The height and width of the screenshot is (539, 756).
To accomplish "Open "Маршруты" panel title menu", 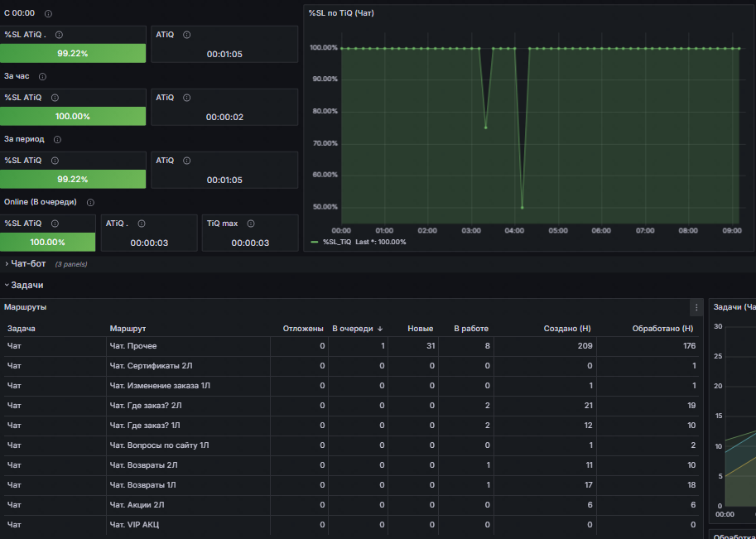I will tap(26, 307).
